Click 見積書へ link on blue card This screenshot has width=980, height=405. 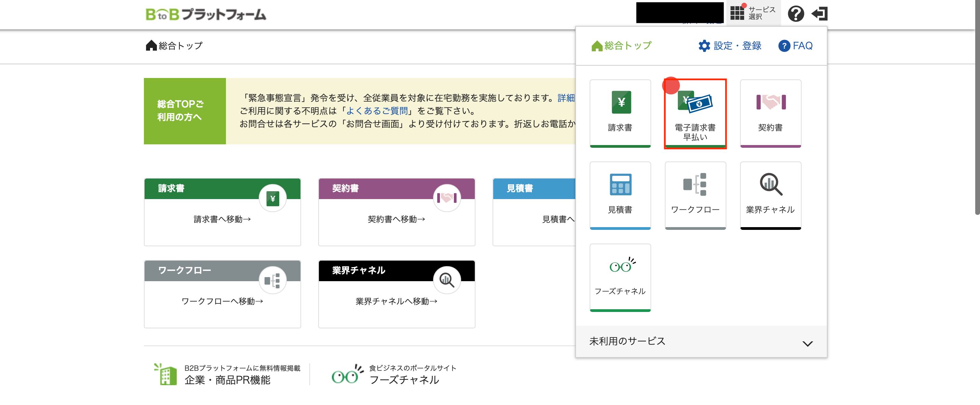tap(558, 219)
